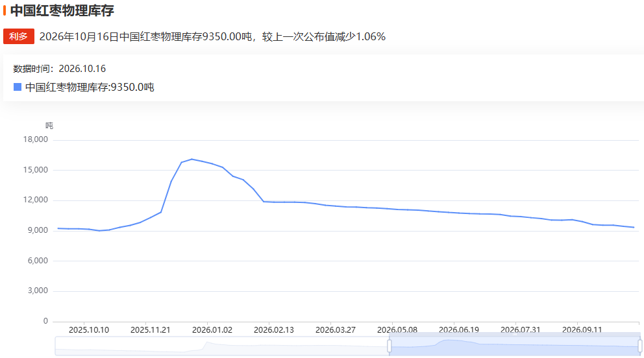This screenshot has height=358, width=644.
Task: Click the y-axis value 15,000
Action: coord(35,170)
